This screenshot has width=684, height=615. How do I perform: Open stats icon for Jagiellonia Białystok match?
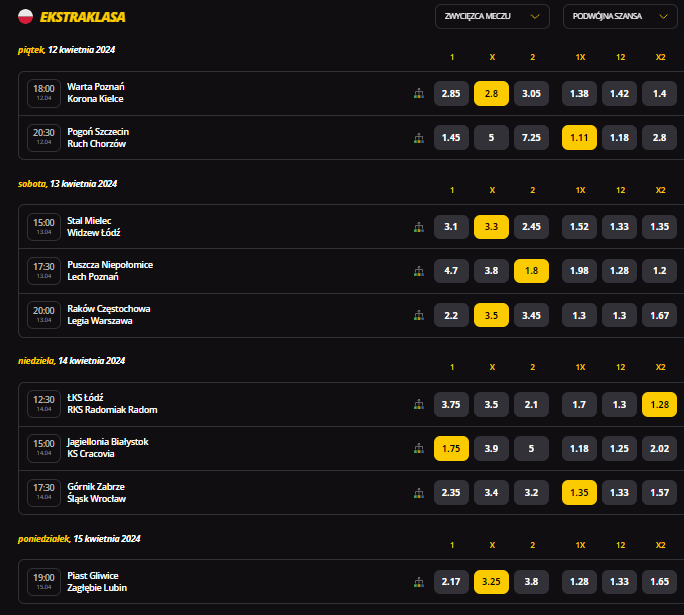419,448
